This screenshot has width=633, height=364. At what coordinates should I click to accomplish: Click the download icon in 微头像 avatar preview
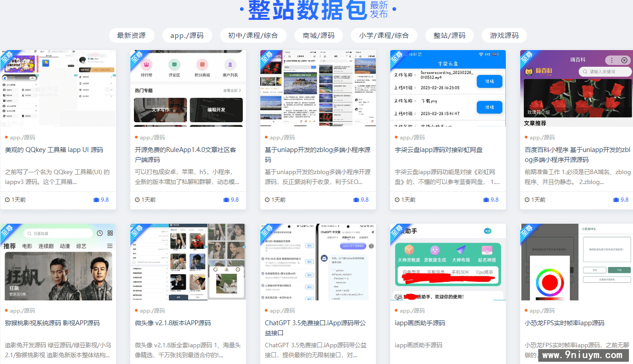click(x=226, y=269)
